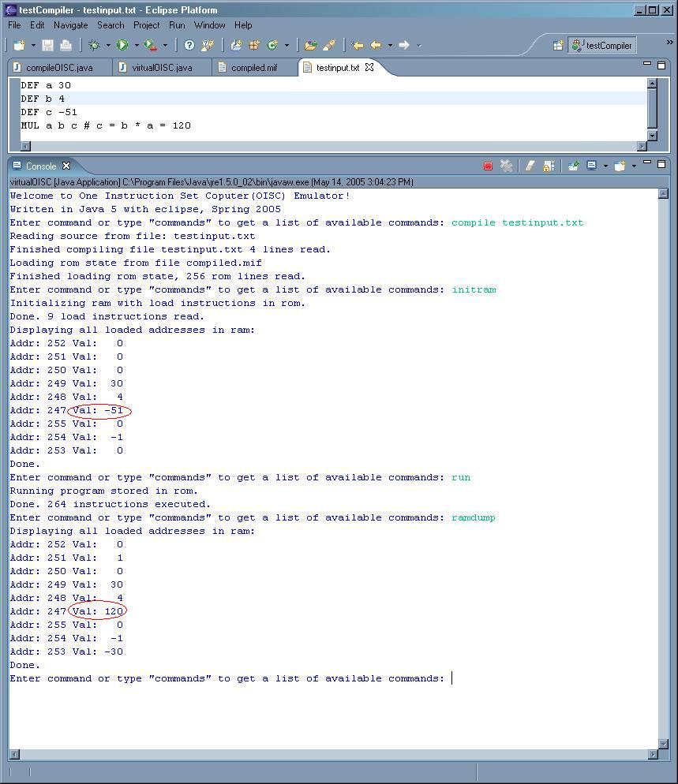Open the Navigate menu
The height and width of the screenshot is (784, 678).
pyautogui.click(x=70, y=25)
